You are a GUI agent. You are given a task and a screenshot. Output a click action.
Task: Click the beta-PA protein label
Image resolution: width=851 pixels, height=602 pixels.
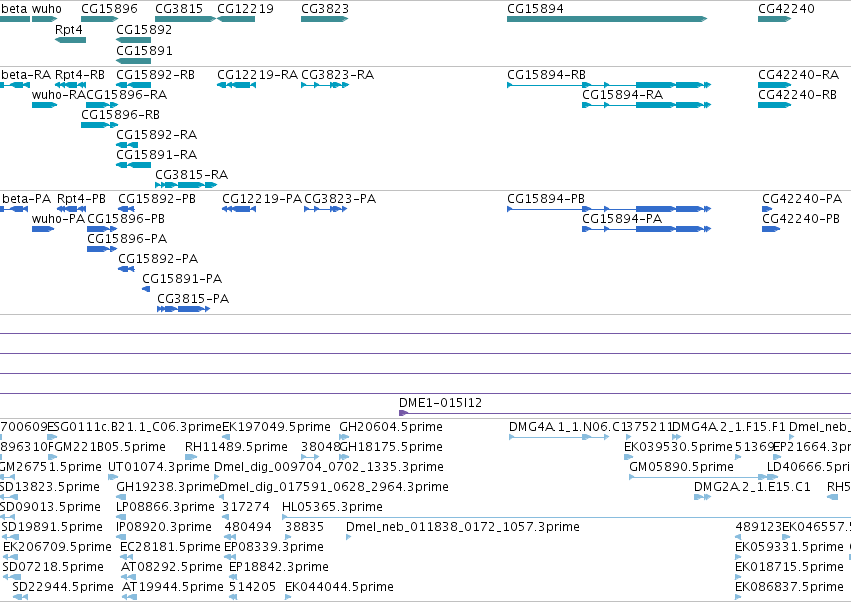tap(27, 199)
